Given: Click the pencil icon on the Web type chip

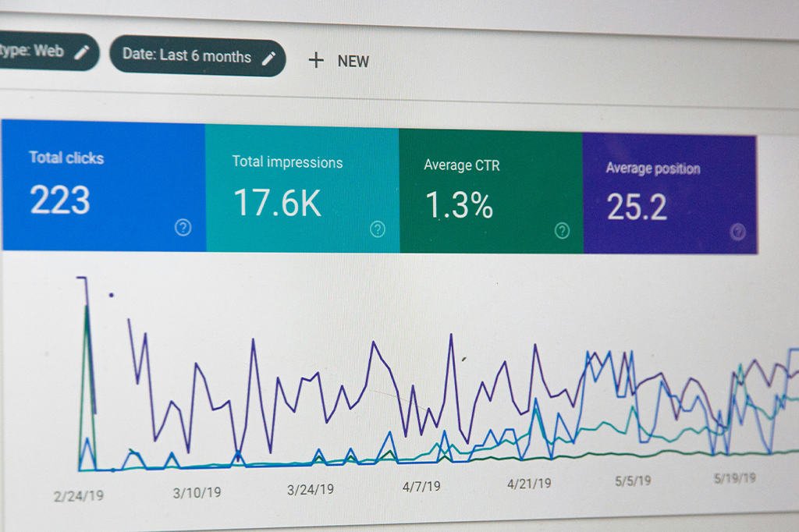Looking at the screenshot, I should point(82,52).
